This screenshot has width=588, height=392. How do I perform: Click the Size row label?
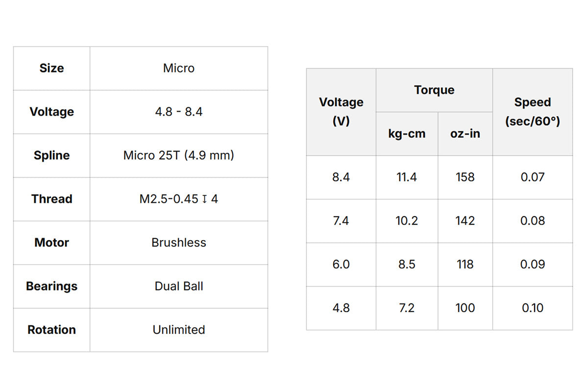51,68
